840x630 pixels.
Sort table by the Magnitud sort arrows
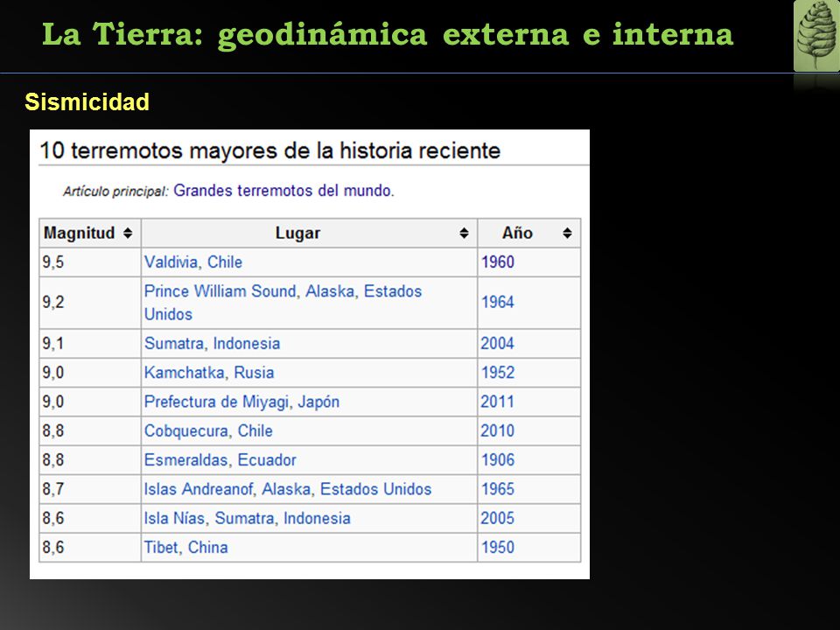coord(128,233)
